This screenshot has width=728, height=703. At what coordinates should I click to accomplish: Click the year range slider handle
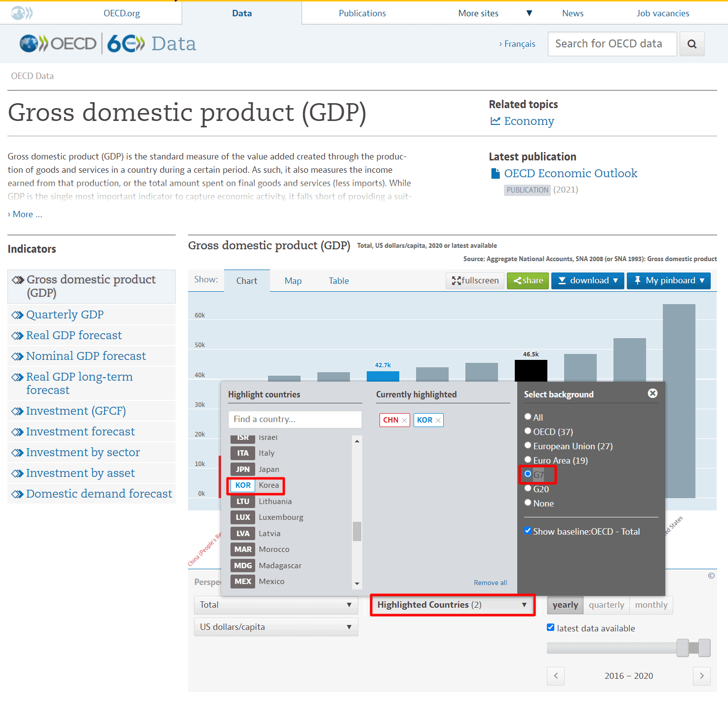pos(683,648)
